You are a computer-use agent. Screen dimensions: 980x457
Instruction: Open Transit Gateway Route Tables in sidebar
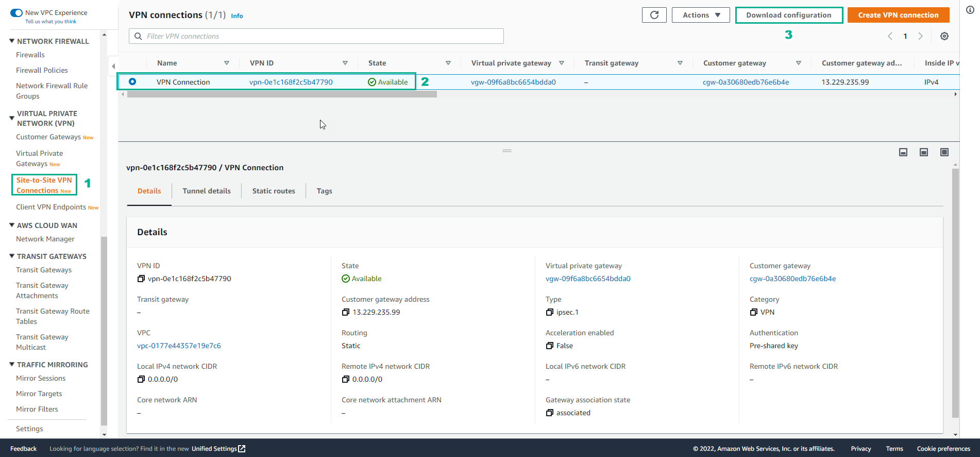coord(53,316)
